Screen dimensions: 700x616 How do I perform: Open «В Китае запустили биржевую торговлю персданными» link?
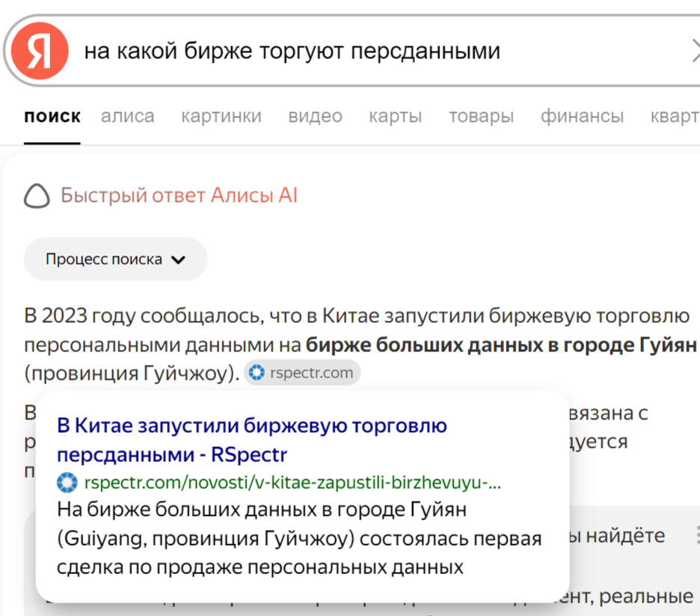pyautogui.click(x=252, y=440)
